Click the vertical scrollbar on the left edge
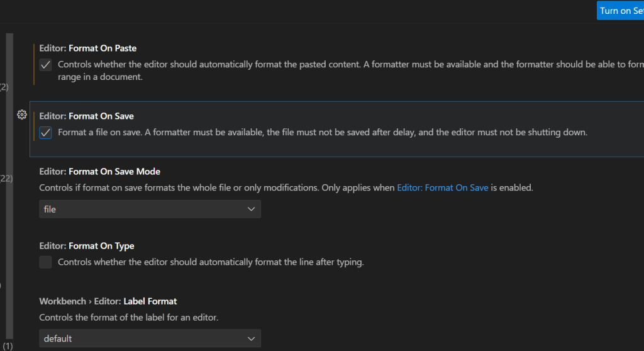 tap(9, 189)
